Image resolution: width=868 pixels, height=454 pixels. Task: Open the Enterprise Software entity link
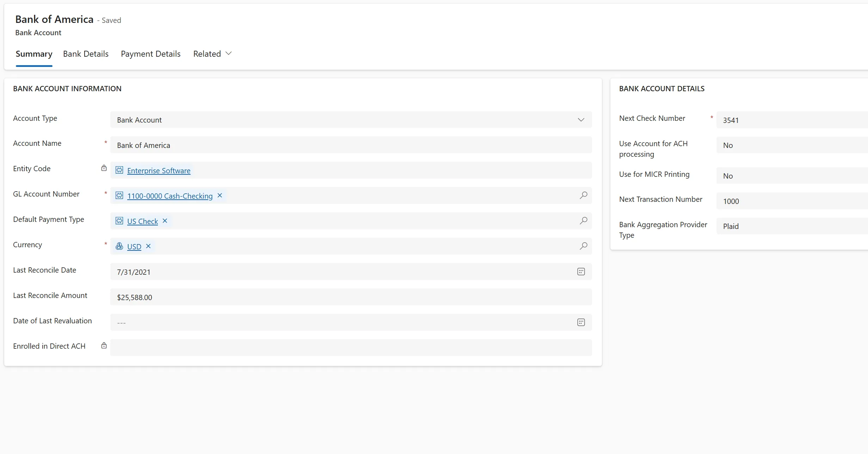(x=159, y=171)
